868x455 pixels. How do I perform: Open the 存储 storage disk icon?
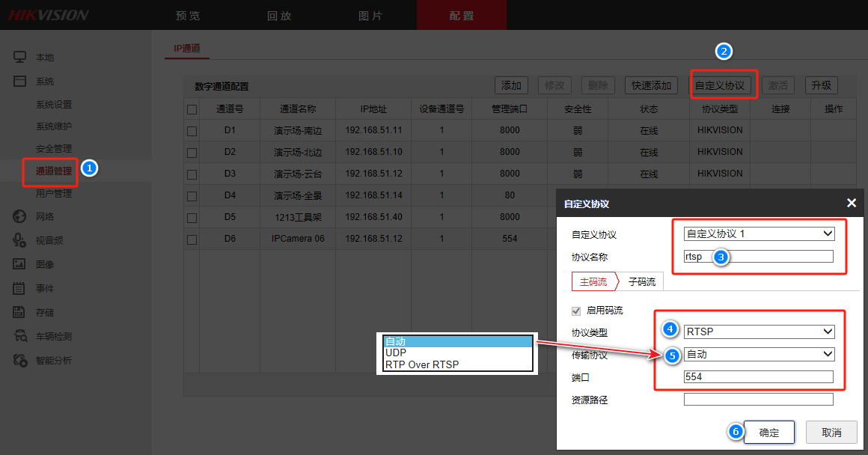click(20, 312)
